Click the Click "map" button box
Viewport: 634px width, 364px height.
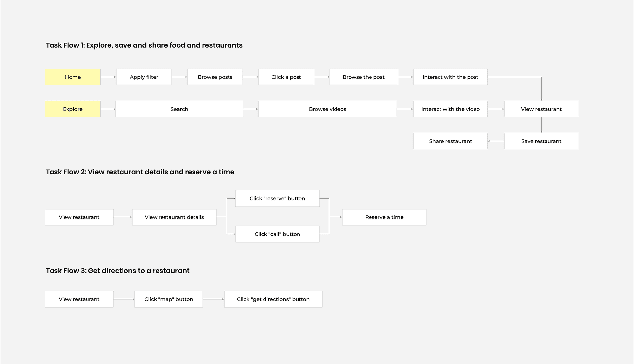point(168,299)
